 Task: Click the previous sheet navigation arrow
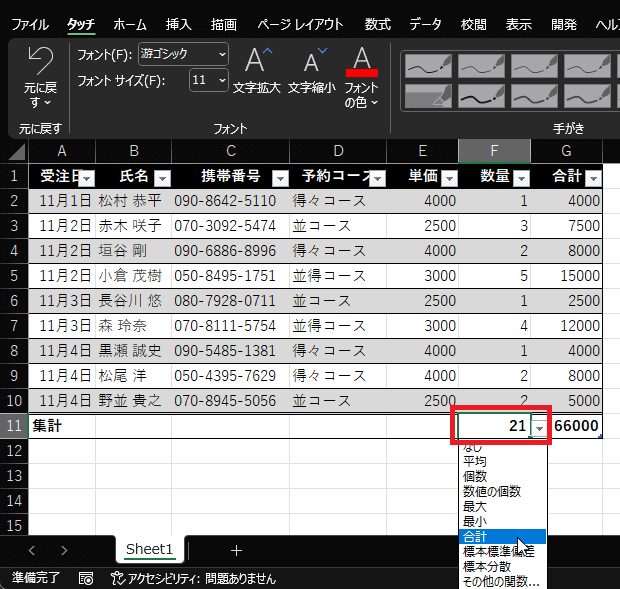(31, 550)
